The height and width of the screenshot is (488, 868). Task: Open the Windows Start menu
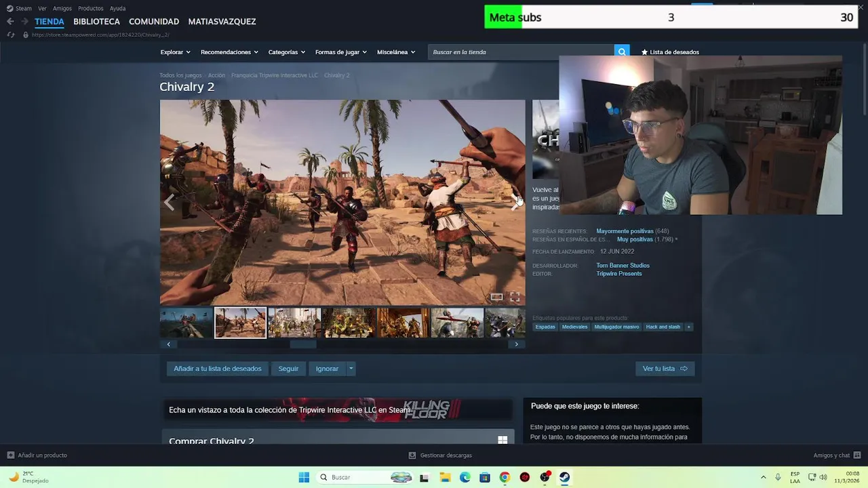304,477
